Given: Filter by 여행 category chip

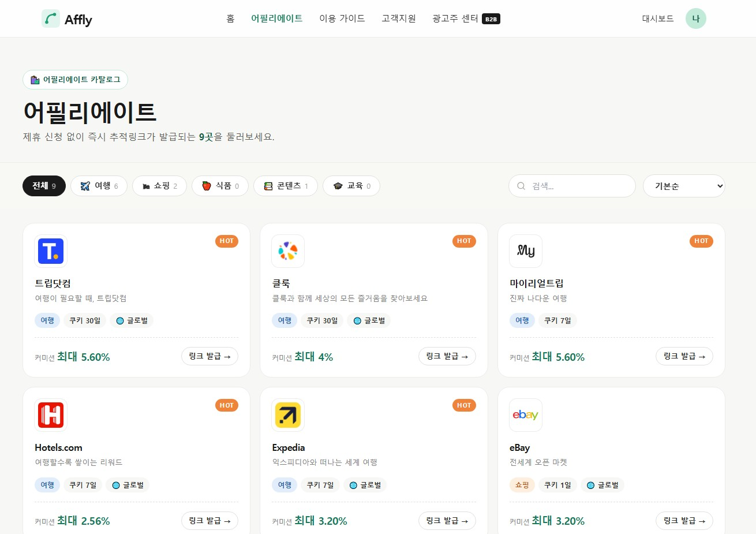Looking at the screenshot, I should 99,186.
